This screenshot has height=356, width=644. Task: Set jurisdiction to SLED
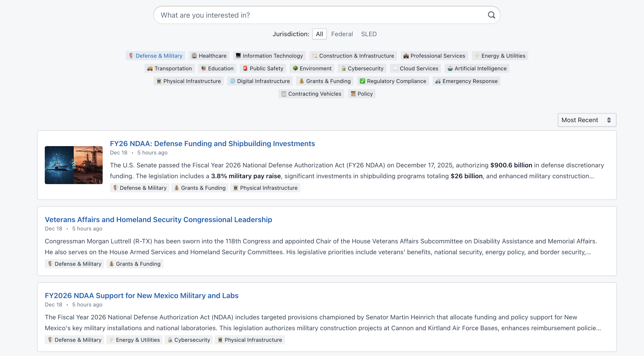click(369, 34)
